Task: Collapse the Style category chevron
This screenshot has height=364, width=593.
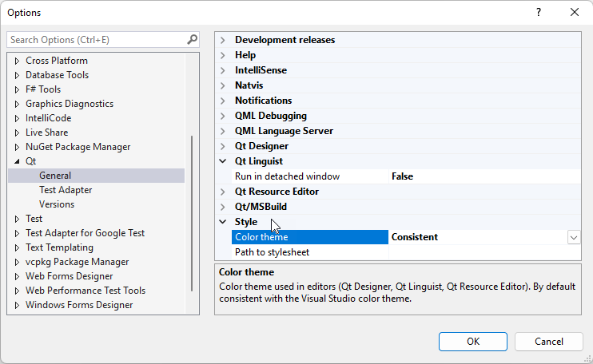Action: point(223,222)
